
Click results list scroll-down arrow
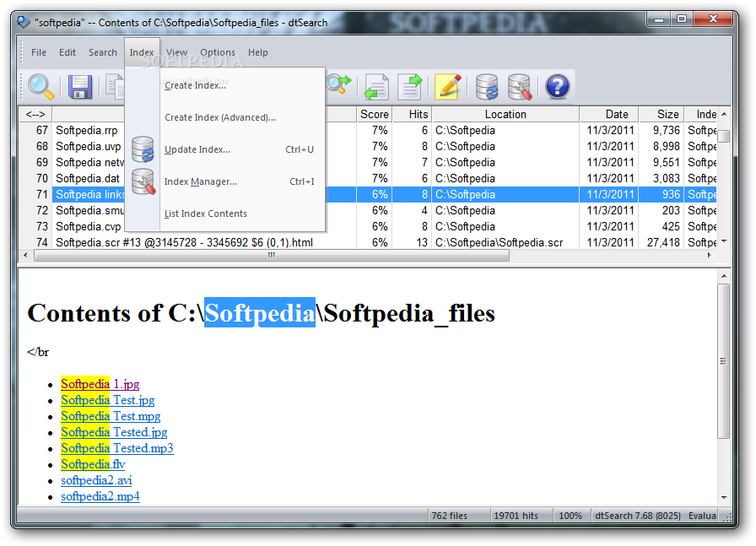[x=724, y=241]
